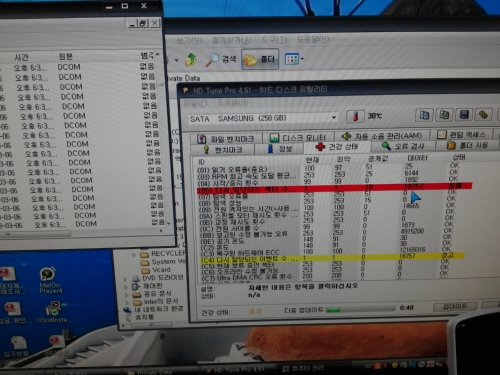The height and width of the screenshot is (375, 500).
Task: Select the System Vo... folder in tree
Action: click(x=168, y=262)
